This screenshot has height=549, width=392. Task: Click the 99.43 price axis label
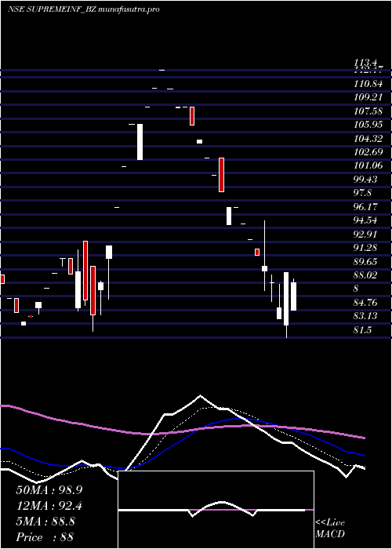tap(366, 180)
